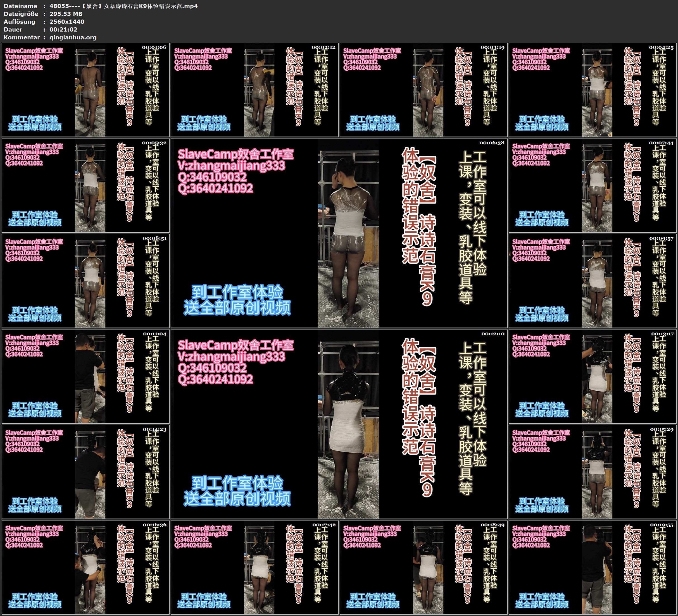The height and width of the screenshot is (616, 678).
Task: Open the thumbnail at 00:15:29
Action: click(x=593, y=472)
